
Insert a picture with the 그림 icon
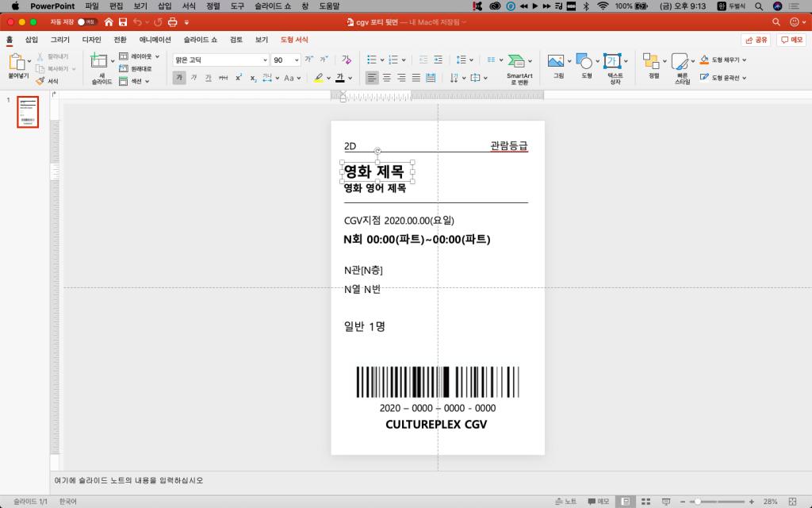pos(556,60)
